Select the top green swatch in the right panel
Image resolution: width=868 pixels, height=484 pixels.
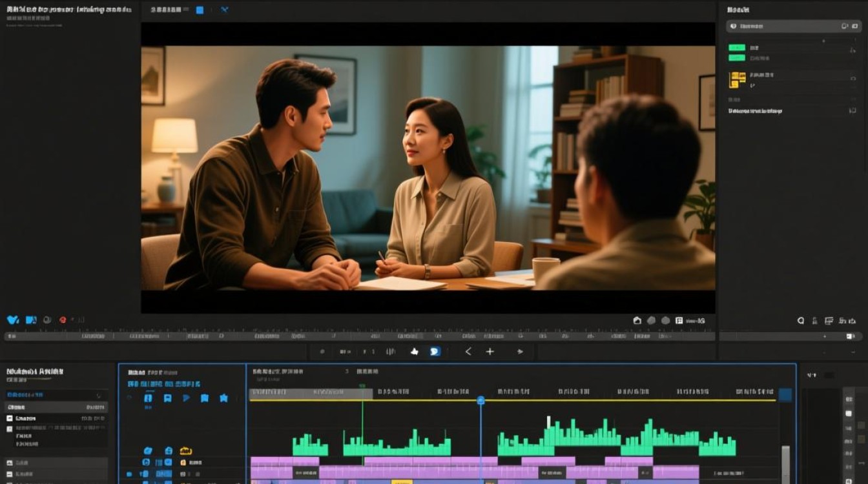(737, 48)
